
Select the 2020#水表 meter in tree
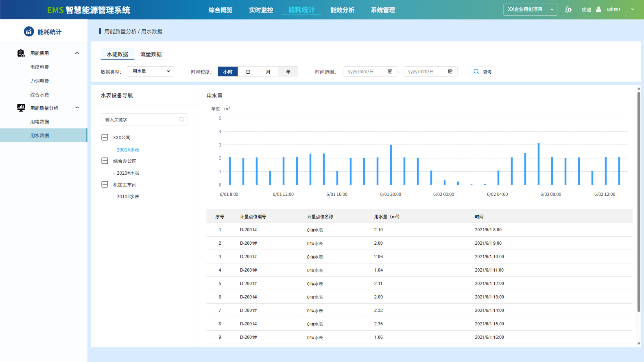(128, 173)
